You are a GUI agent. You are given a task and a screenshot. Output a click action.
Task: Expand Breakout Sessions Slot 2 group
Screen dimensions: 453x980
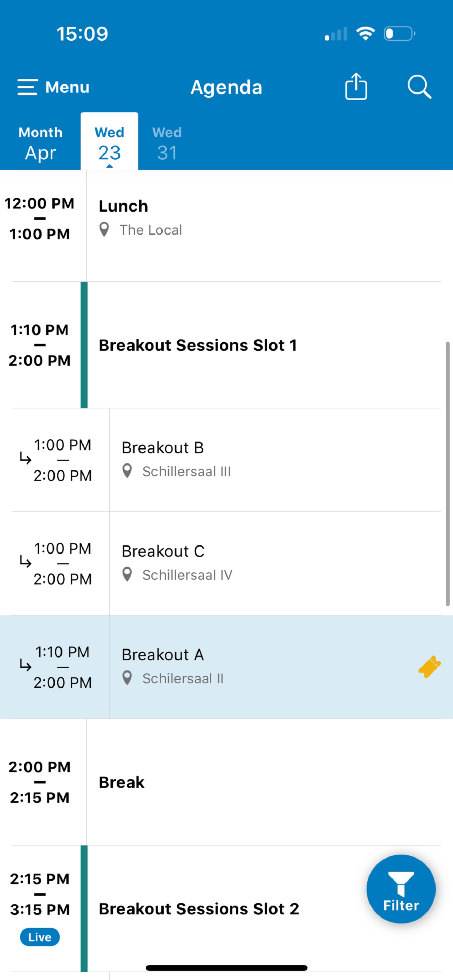click(x=226, y=909)
